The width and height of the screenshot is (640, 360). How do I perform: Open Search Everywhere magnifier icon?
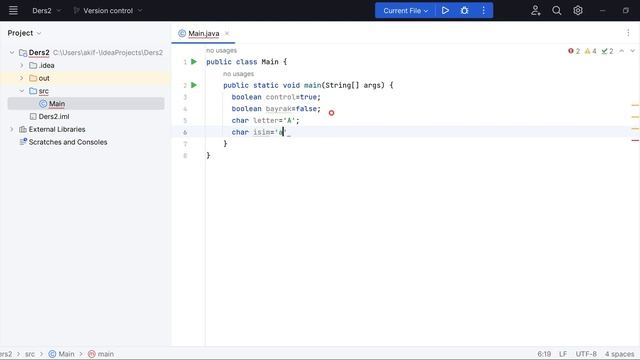[556, 11]
